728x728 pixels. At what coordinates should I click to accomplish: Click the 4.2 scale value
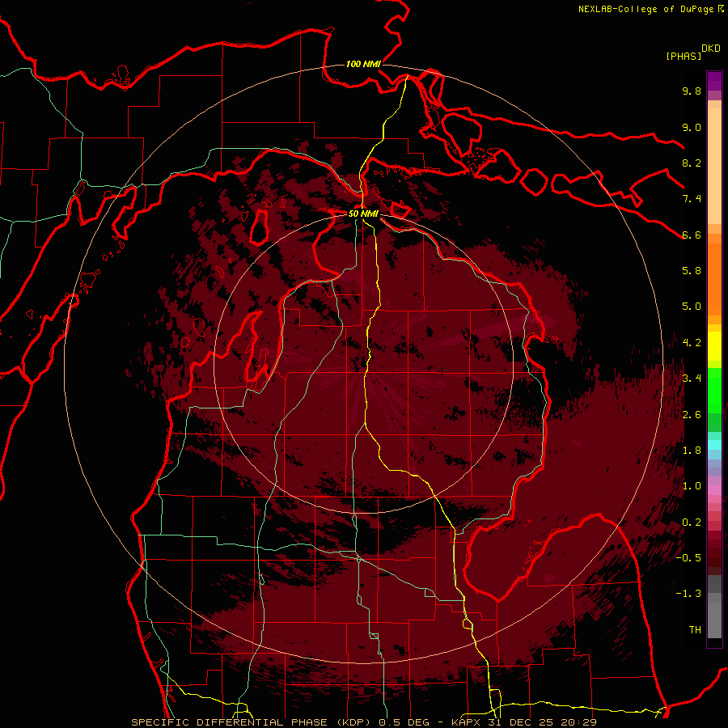tap(692, 343)
